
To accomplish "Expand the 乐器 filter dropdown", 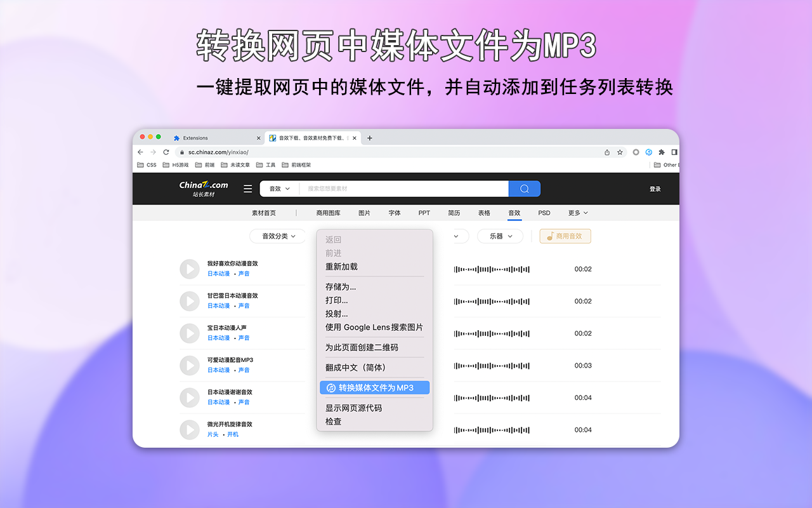I will click(x=500, y=236).
